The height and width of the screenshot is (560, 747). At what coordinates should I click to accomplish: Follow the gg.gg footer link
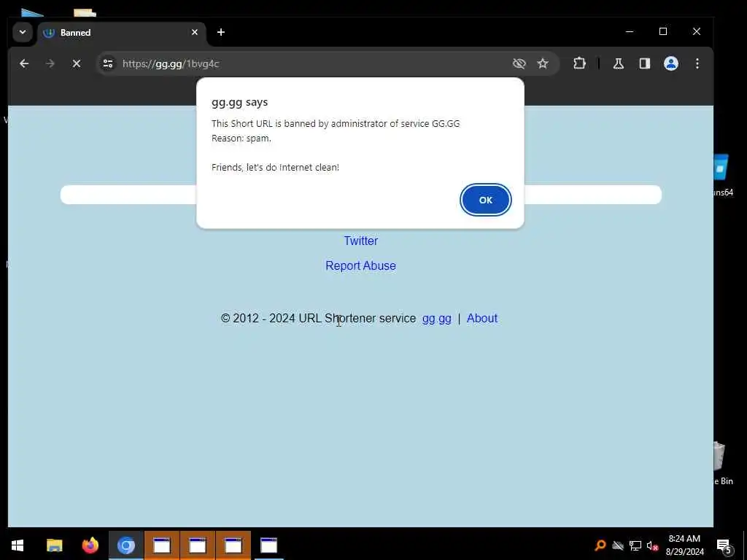[436, 318]
